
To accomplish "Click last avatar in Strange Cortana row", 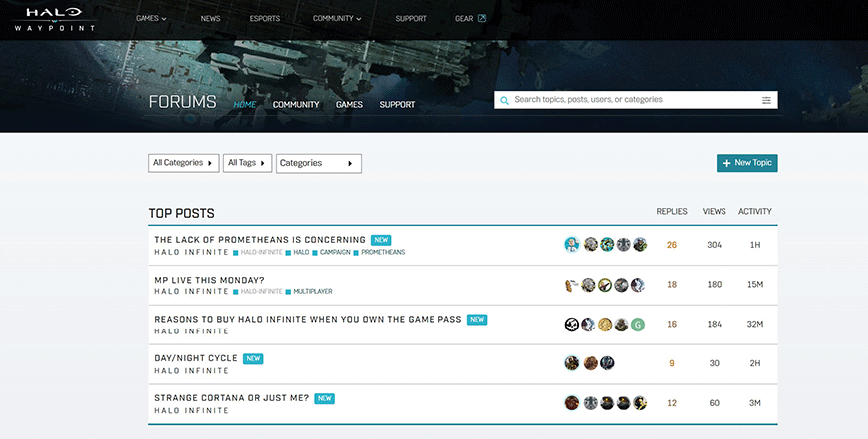I will (640, 403).
